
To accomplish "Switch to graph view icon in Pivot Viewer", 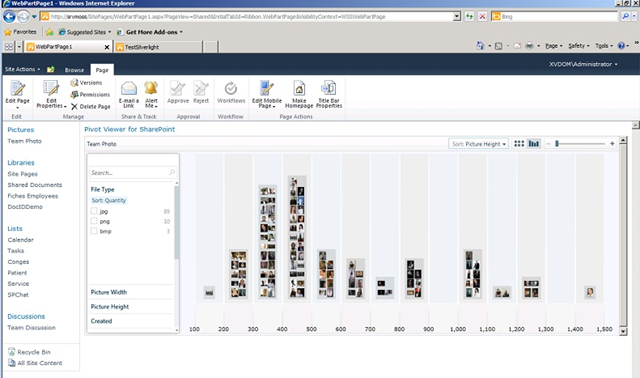I will click(x=533, y=144).
